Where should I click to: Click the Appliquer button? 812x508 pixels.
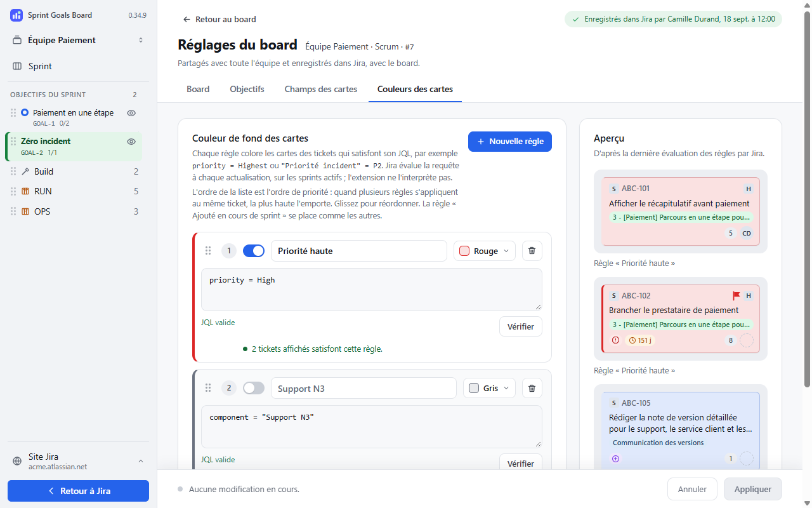tap(753, 489)
